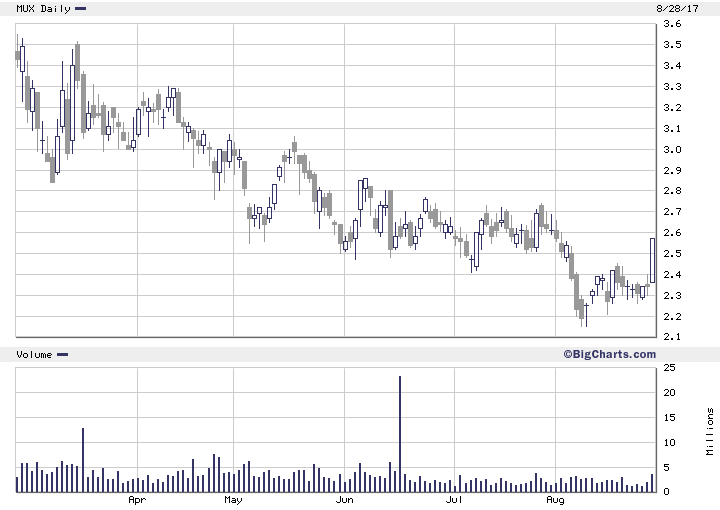The height and width of the screenshot is (510, 720).
Task: Click the 20 volume axis label
Action: coord(669,392)
